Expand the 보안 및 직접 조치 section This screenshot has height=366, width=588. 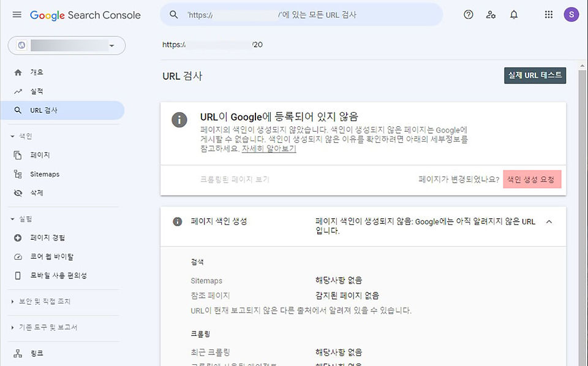click(x=12, y=302)
